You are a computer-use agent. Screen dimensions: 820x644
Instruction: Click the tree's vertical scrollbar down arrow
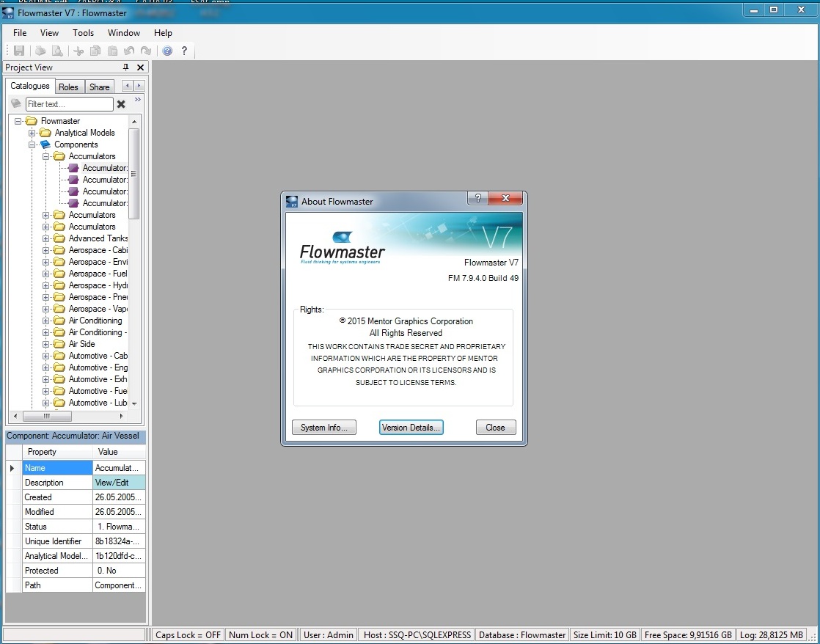point(134,403)
